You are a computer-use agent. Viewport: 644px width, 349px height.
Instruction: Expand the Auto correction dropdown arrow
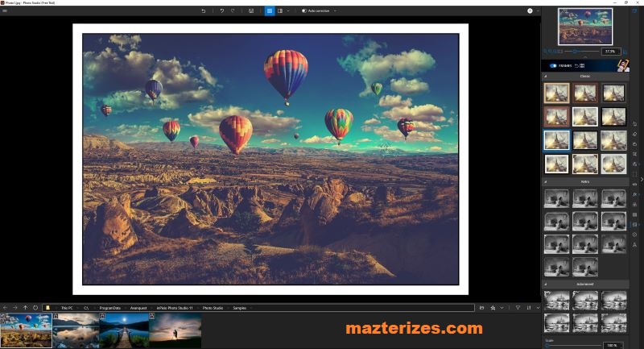[335, 11]
